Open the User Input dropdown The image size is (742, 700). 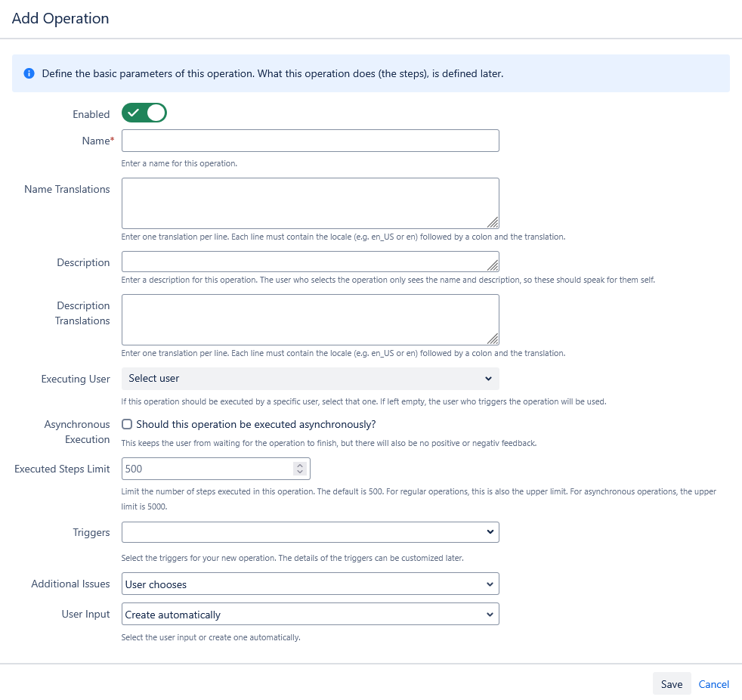point(310,615)
